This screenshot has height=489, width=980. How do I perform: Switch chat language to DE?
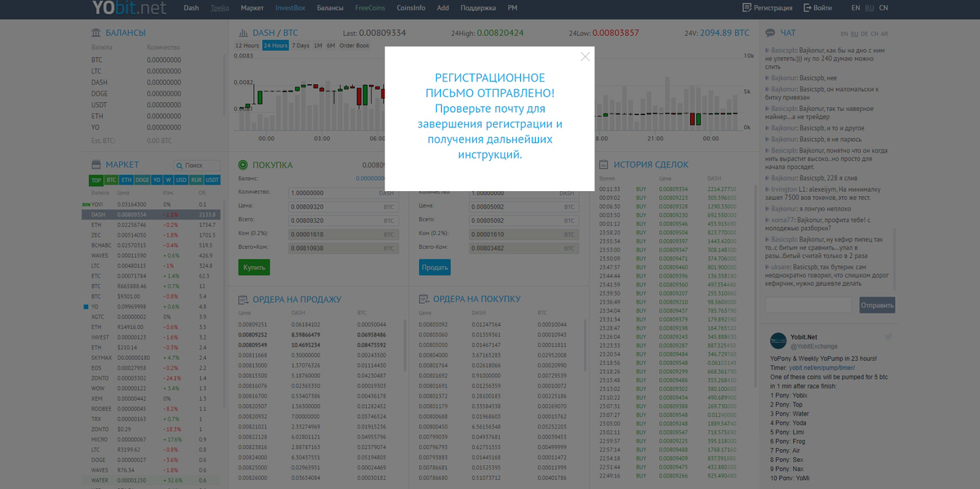point(865,33)
